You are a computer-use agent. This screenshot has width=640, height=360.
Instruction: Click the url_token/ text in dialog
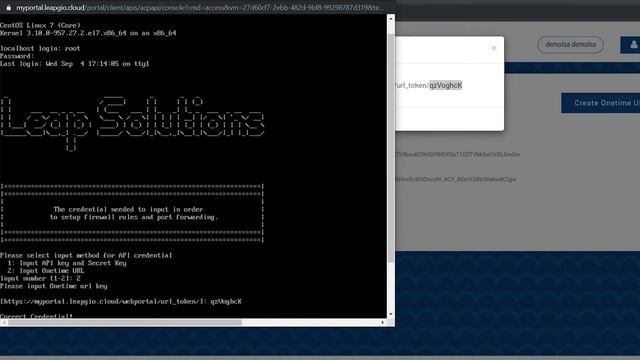point(411,85)
